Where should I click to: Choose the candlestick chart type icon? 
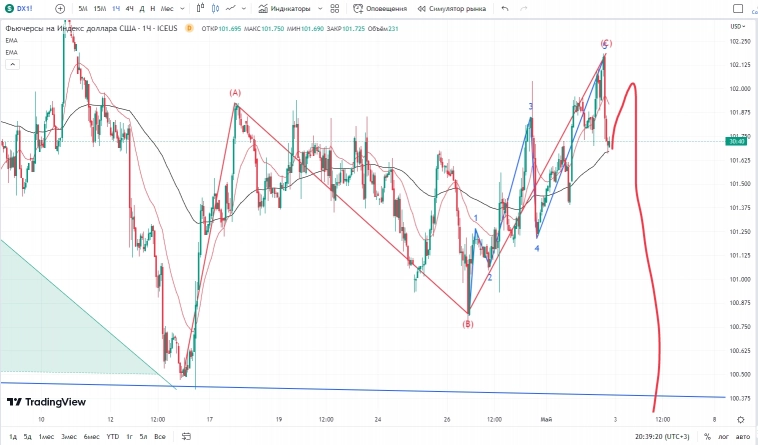216,8
